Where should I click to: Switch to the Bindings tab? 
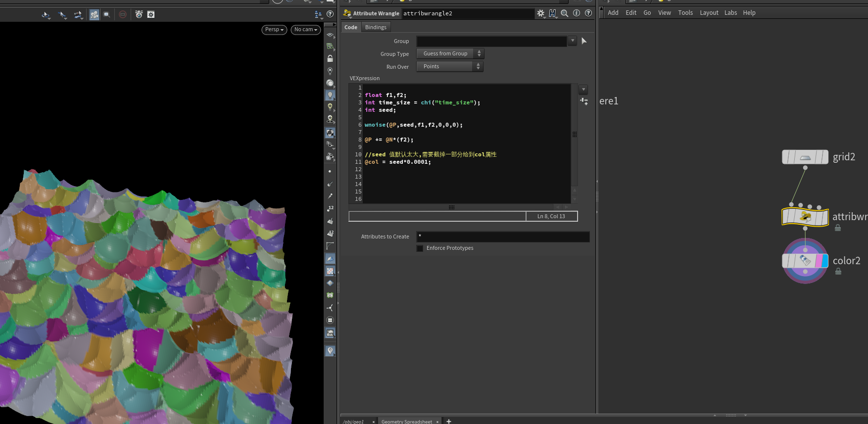click(376, 27)
